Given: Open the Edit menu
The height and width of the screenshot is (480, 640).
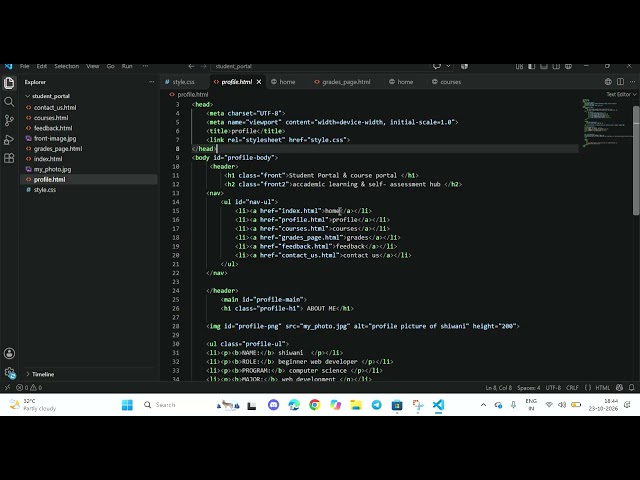Looking at the screenshot, I should click(42, 66).
